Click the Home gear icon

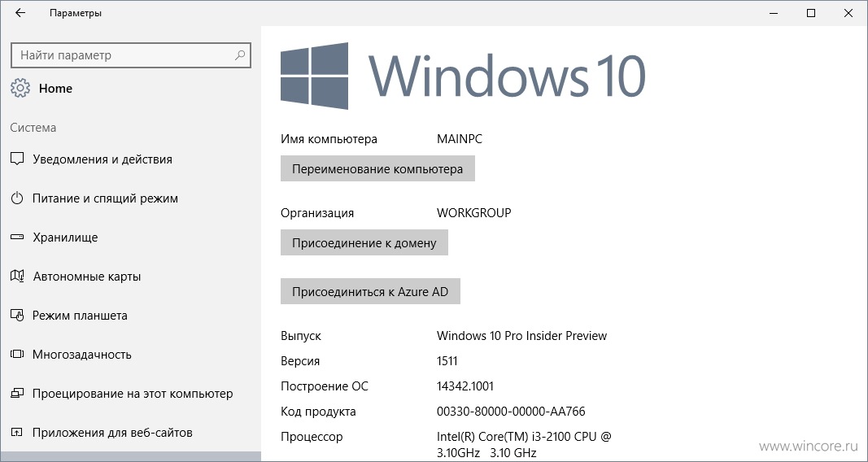(20, 89)
